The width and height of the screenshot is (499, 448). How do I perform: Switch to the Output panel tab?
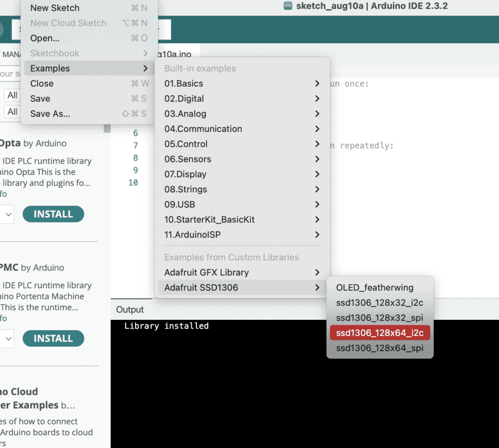pos(130,309)
